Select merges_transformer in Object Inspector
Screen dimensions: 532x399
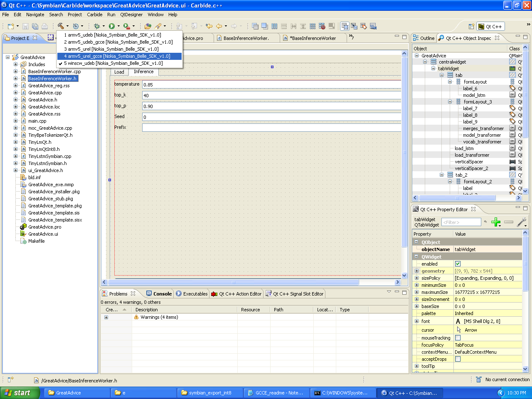click(483, 128)
